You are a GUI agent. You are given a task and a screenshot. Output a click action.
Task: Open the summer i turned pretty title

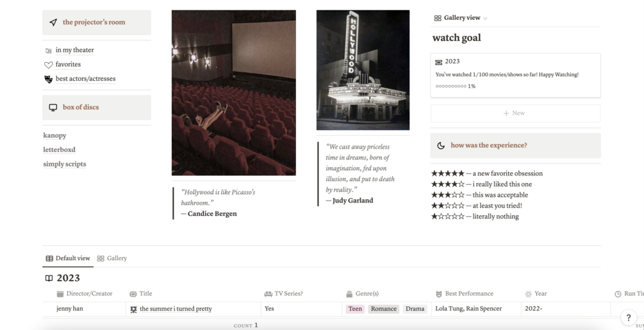[176, 309]
